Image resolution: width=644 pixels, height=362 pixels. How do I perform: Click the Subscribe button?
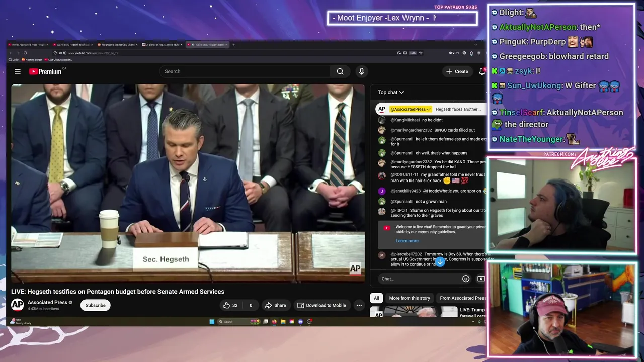[96, 305]
